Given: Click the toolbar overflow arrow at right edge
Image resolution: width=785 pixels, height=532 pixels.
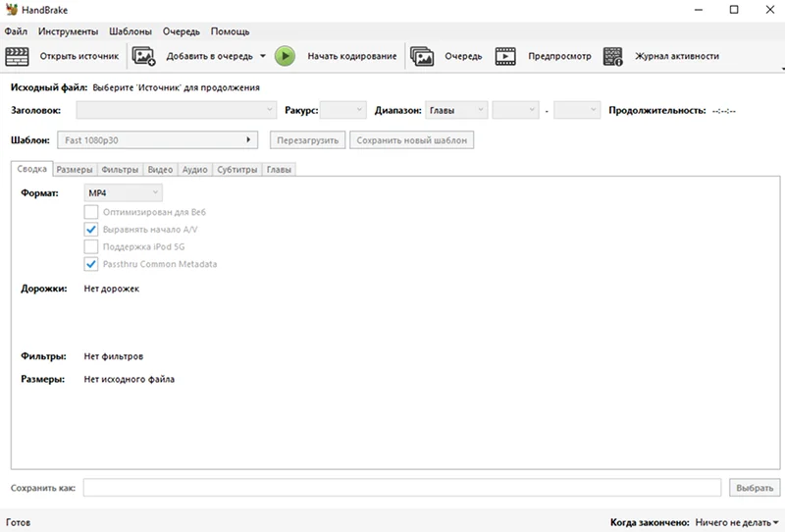Looking at the screenshot, I should click(782, 69).
